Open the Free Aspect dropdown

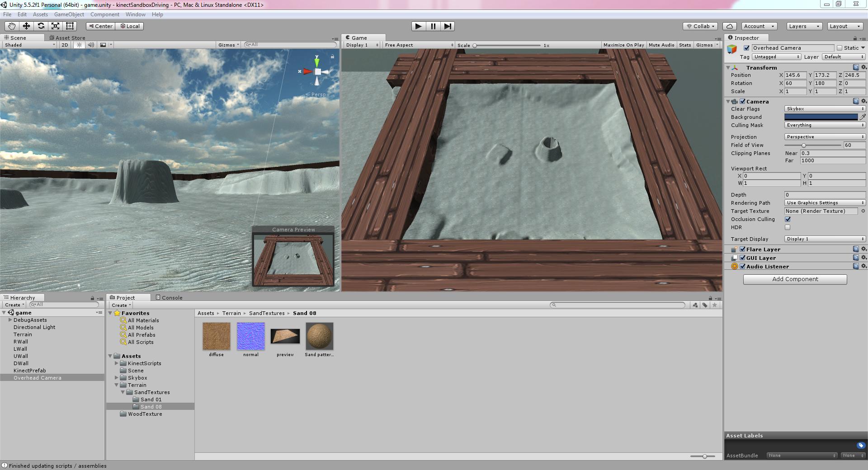[x=419, y=45]
